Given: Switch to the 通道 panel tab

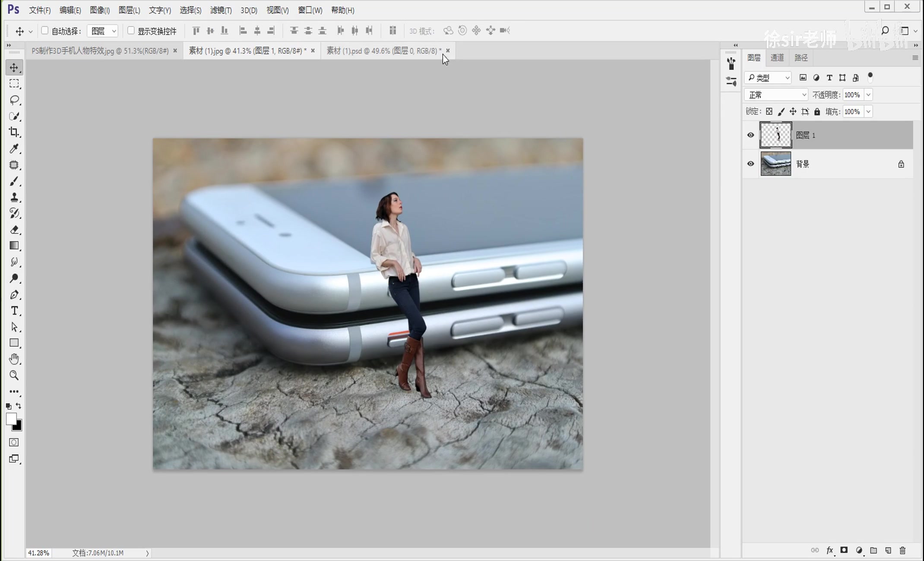Looking at the screenshot, I should pyautogui.click(x=777, y=57).
